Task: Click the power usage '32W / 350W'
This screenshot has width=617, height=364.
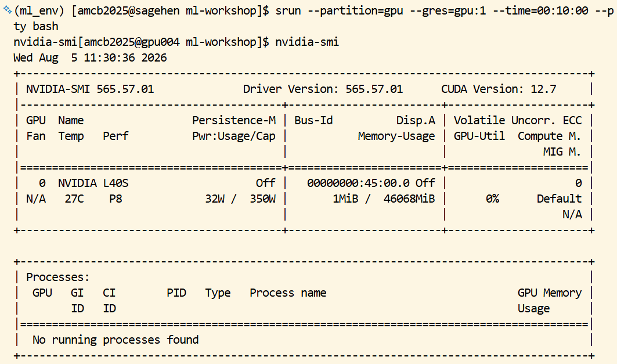Action: pos(240,199)
